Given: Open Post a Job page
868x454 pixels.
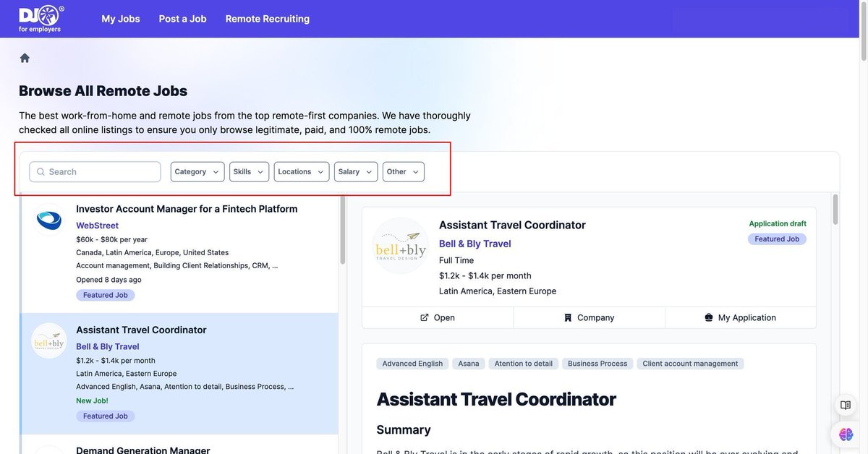Looking at the screenshot, I should (x=182, y=19).
